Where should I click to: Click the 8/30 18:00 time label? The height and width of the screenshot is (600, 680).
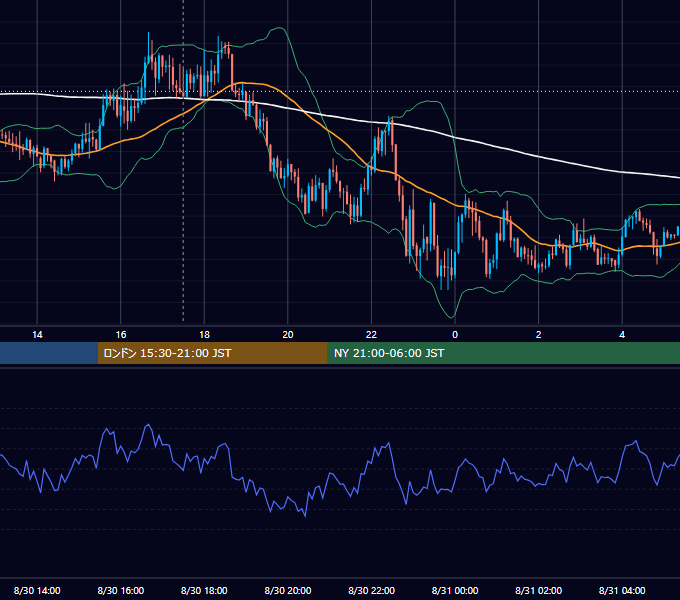point(204,590)
